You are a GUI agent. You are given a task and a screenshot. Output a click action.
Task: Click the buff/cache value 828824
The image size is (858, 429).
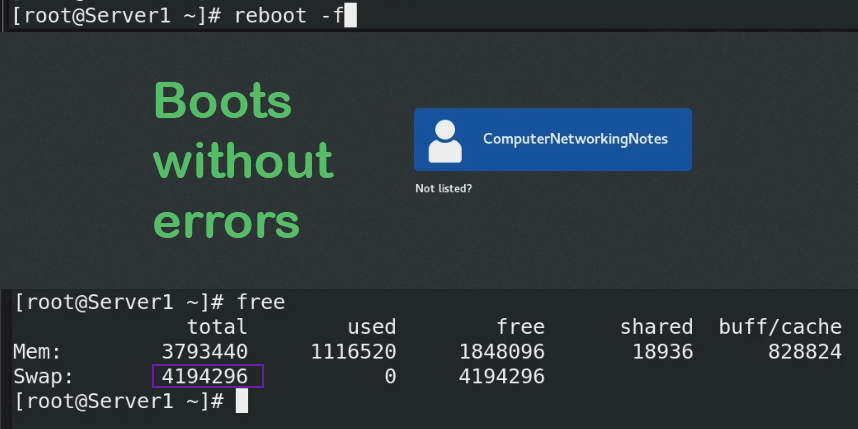pyautogui.click(x=804, y=352)
